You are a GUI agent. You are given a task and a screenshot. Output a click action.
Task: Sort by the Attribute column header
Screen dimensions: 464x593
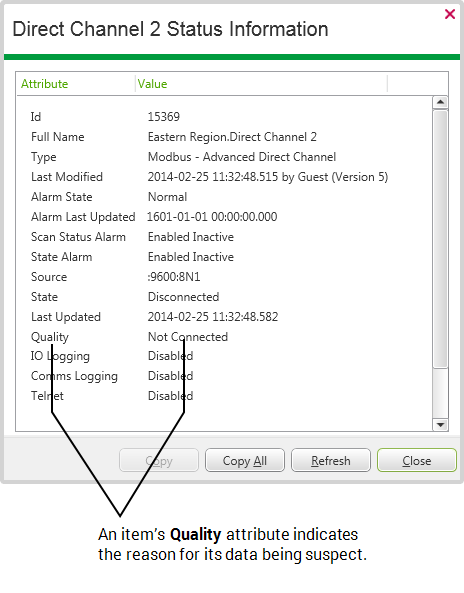tap(44, 84)
